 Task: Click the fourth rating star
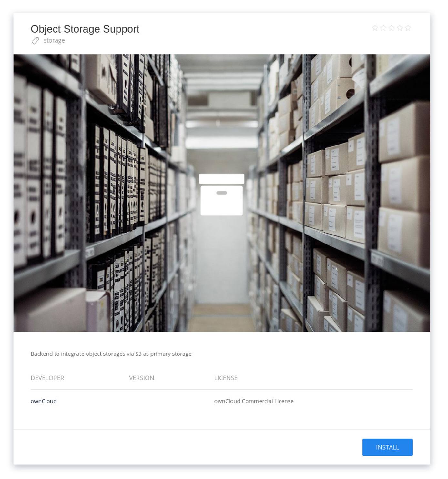click(x=401, y=28)
